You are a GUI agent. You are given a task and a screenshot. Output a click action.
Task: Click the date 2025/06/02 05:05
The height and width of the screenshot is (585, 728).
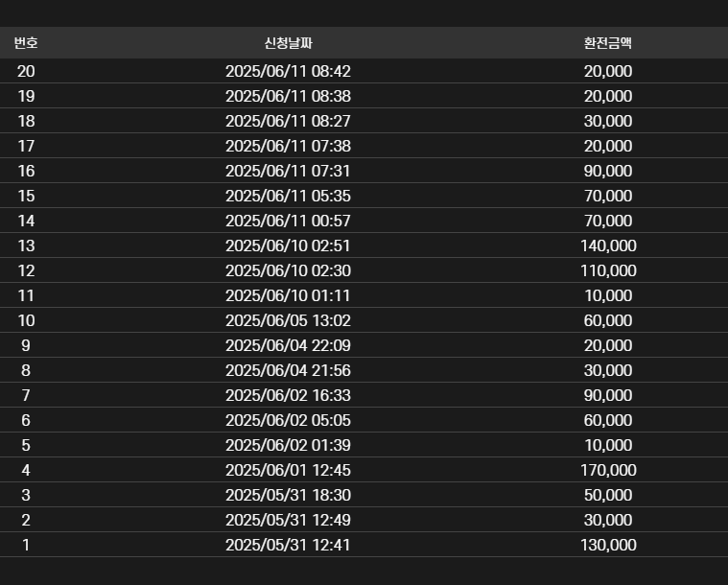[x=288, y=420]
